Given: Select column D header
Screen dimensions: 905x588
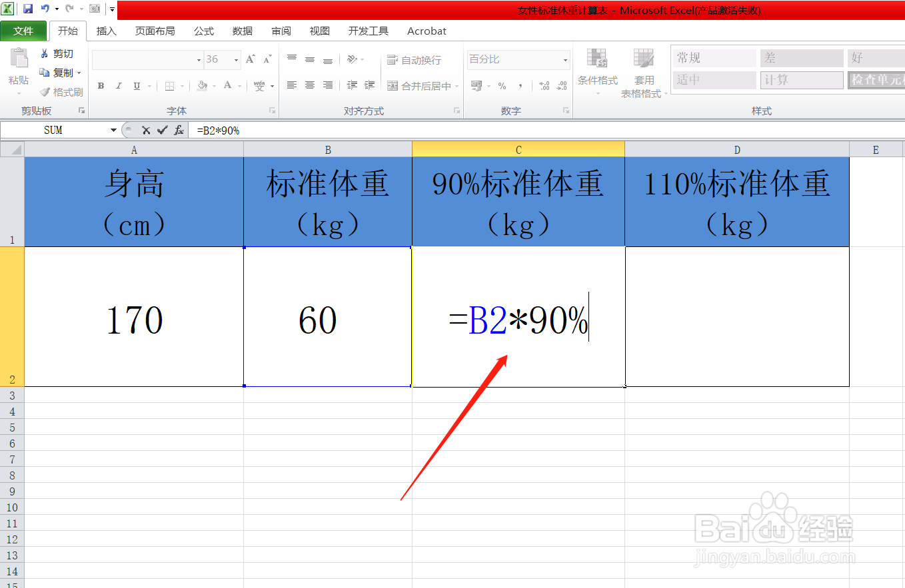Looking at the screenshot, I should point(737,150).
